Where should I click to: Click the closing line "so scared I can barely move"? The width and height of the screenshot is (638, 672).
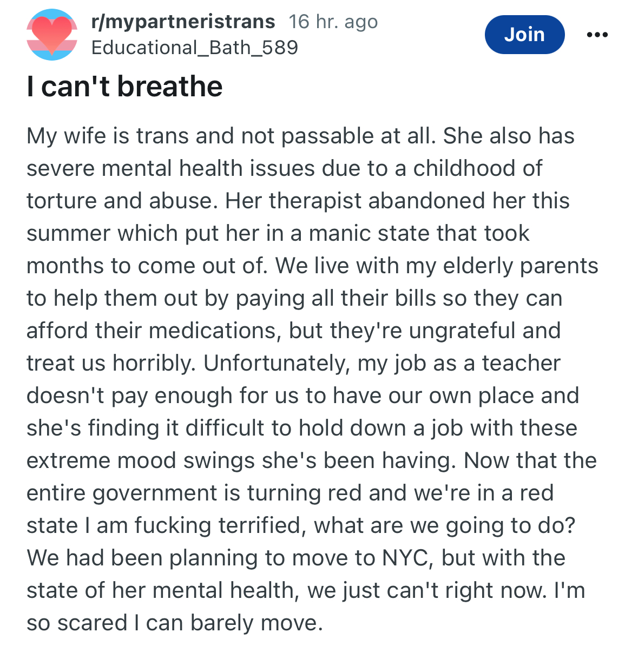point(174,623)
